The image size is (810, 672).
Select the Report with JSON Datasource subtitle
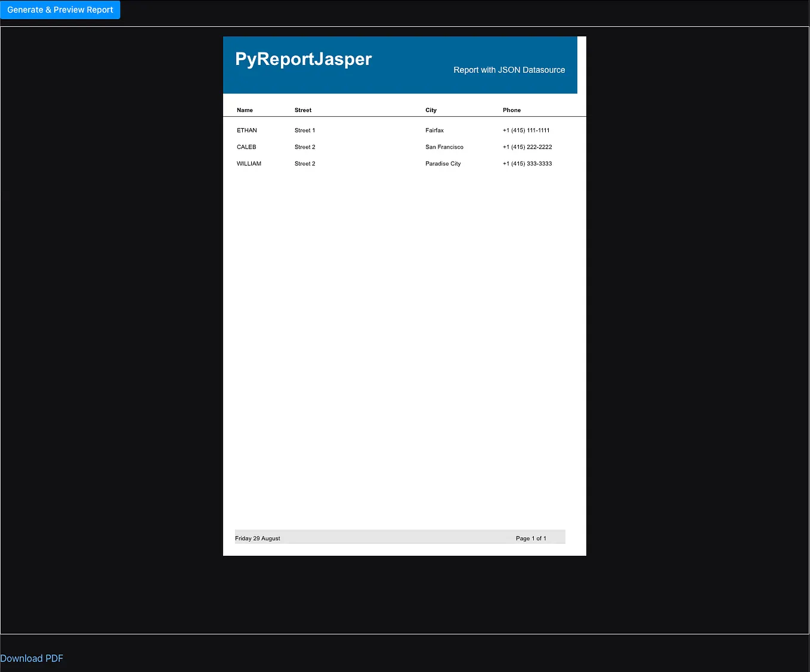pyautogui.click(x=509, y=70)
